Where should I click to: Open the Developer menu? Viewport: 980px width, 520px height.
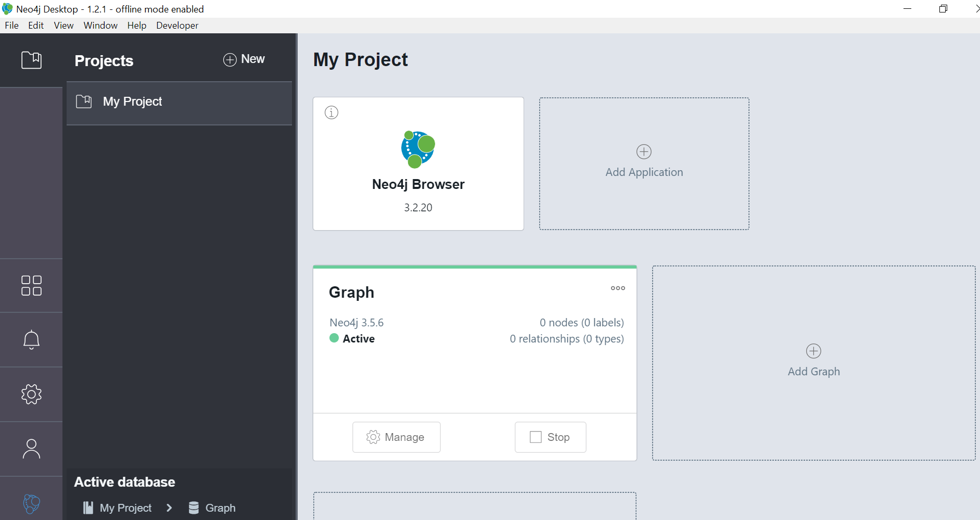(177, 25)
